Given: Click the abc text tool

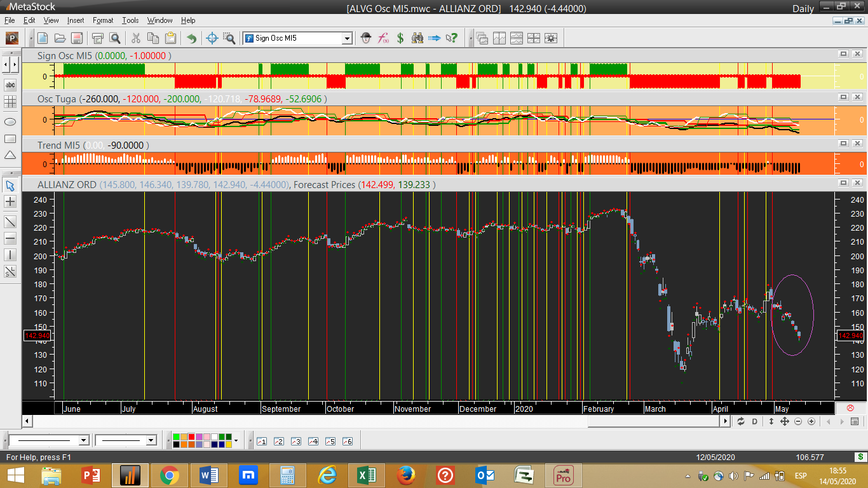Looking at the screenshot, I should pos(10,85).
